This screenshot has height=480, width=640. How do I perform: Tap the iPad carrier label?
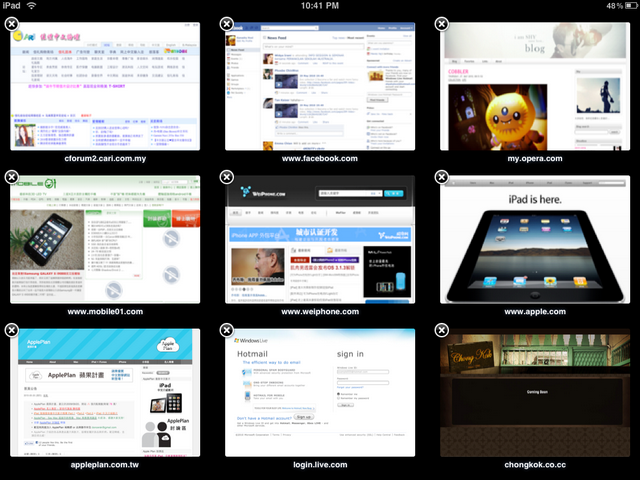click(x=11, y=5)
